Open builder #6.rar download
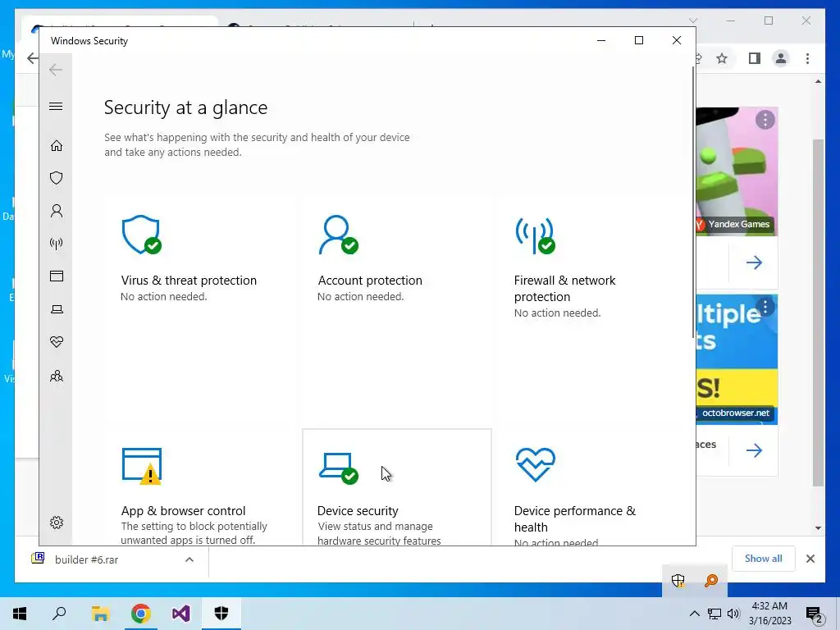840x630 pixels. tap(85, 559)
